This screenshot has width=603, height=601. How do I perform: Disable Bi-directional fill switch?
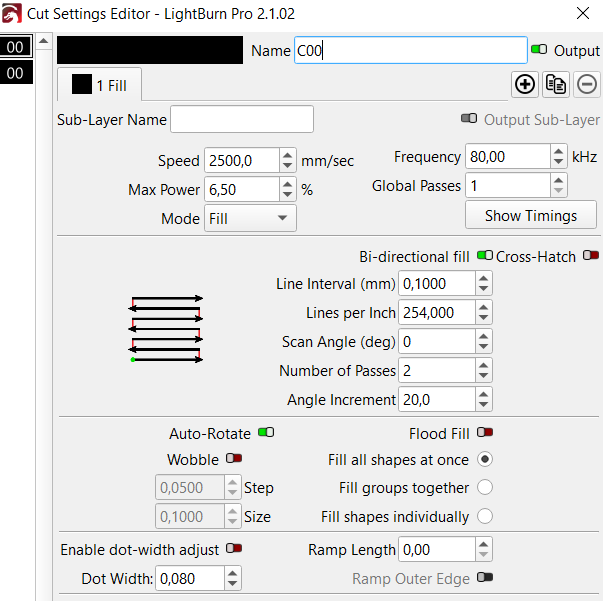[485, 255]
